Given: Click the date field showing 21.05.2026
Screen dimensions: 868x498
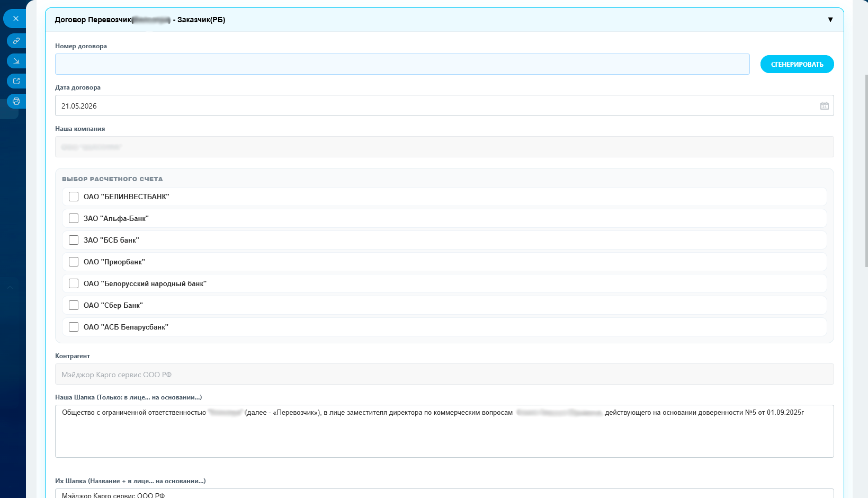Looking at the screenshot, I should (x=444, y=105).
